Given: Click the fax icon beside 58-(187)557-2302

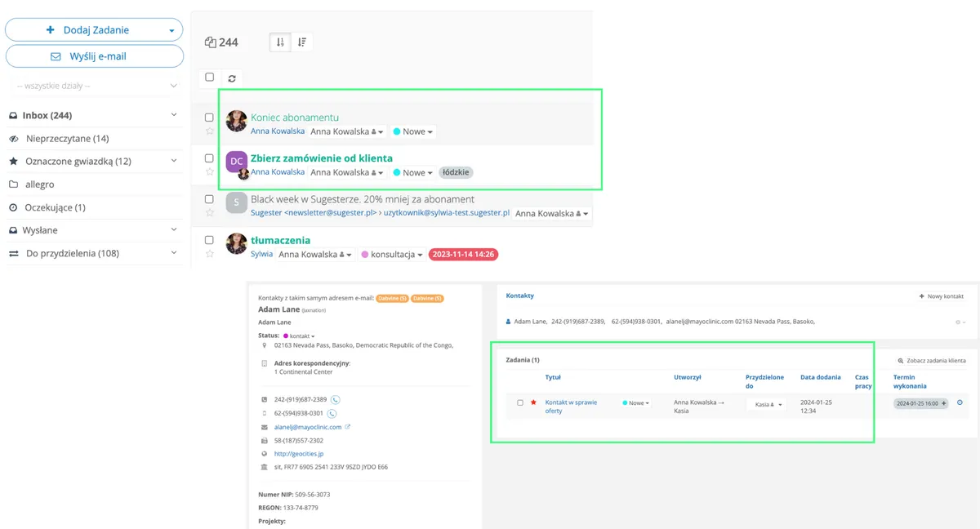Looking at the screenshot, I should pyautogui.click(x=265, y=440).
